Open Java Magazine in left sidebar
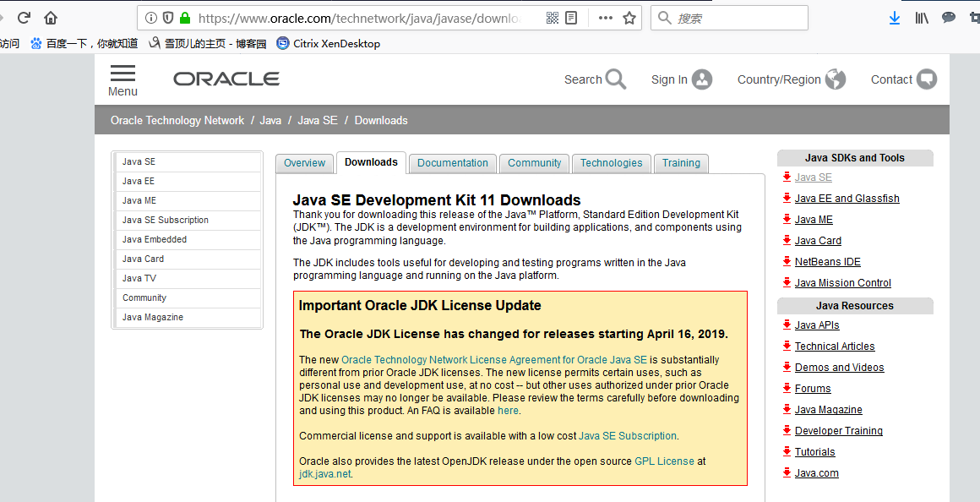 pyautogui.click(x=188, y=317)
